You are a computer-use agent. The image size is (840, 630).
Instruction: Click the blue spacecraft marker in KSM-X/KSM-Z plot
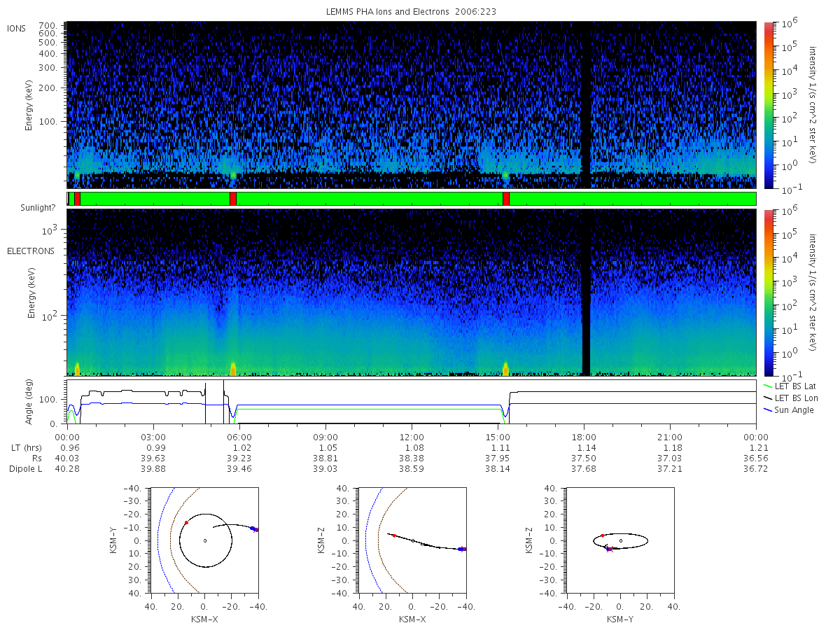[460, 549]
